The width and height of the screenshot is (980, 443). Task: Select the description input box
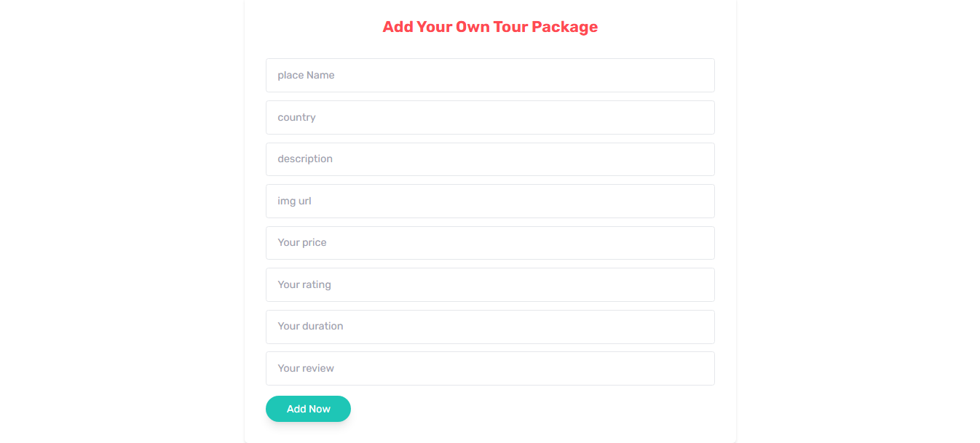click(490, 159)
